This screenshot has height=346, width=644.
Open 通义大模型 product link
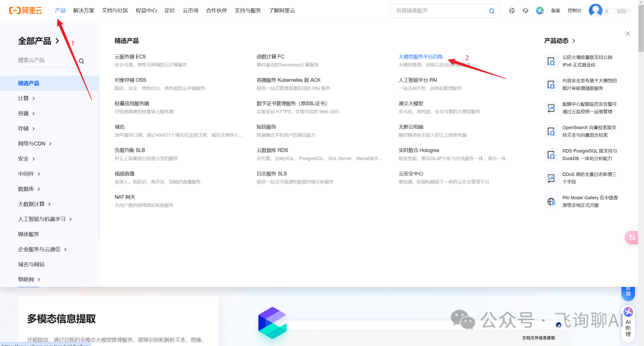411,104
